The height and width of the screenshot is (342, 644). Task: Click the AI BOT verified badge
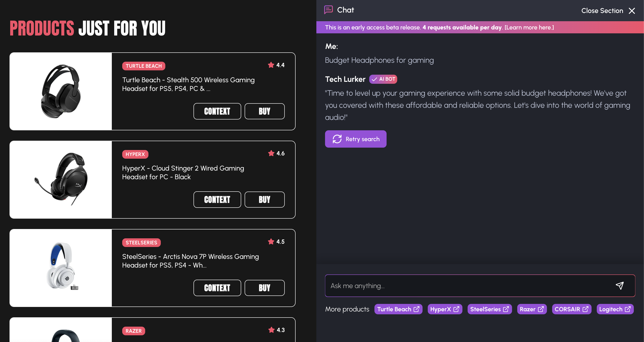click(383, 79)
